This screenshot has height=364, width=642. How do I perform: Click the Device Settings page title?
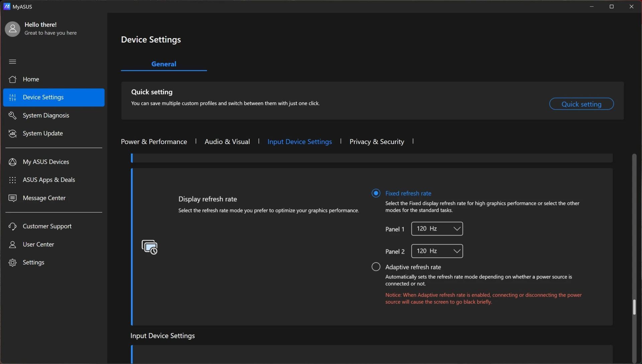pos(151,40)
